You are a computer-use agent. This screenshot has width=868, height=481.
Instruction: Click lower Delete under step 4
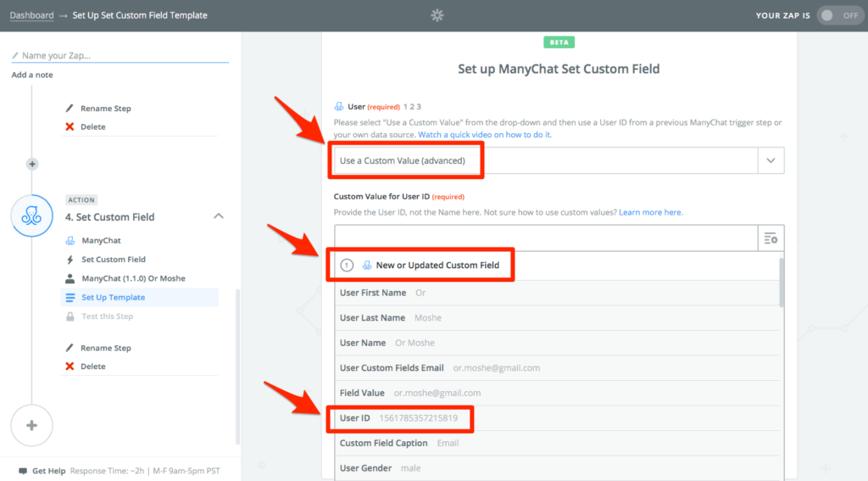point(93,366)
